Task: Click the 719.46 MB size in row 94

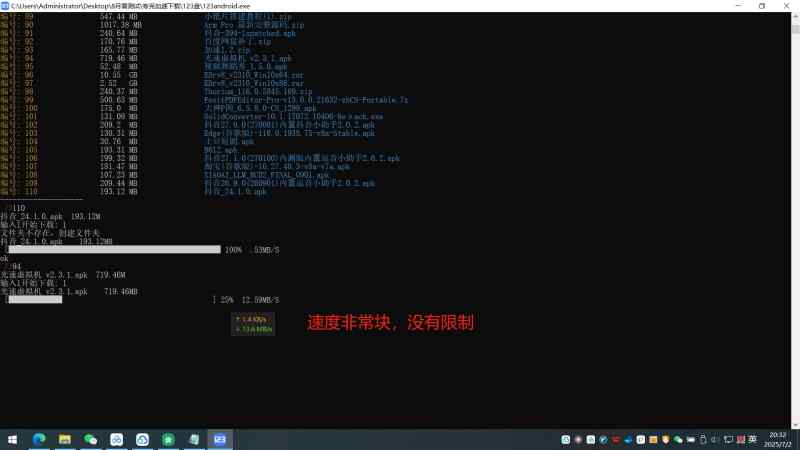Action: pyautogui.click(x=118, y=58)
